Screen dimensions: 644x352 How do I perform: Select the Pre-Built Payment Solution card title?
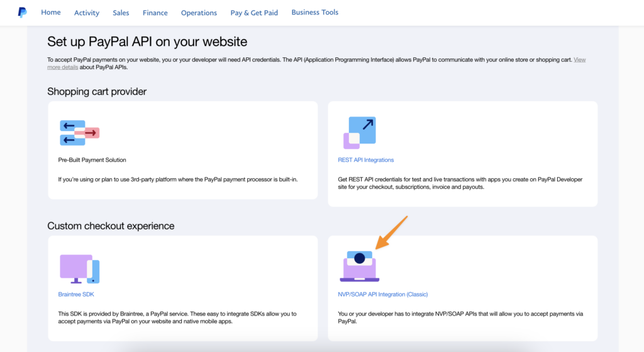tap(92, 160)
